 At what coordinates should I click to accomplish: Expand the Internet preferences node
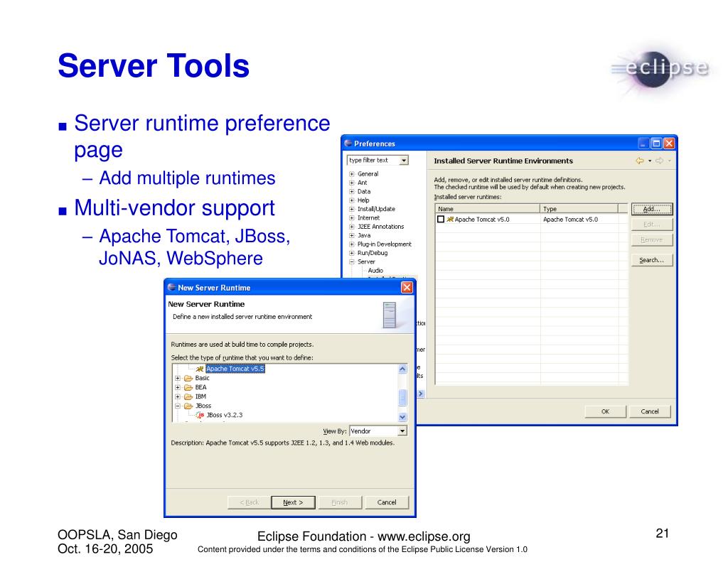tap(352, 218)
